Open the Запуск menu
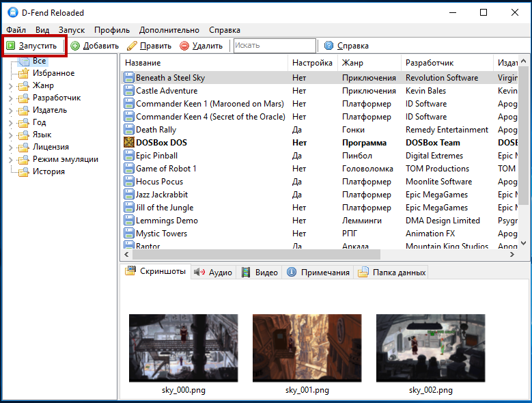Image resolution: width=532 pixels, height=403 pixels. (x=72, y=30)
